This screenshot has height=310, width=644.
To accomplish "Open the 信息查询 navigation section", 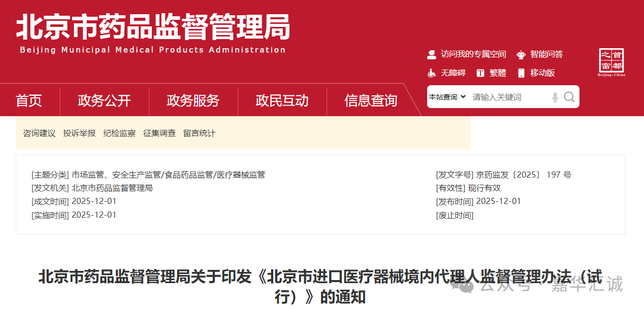I will (371, 100).
